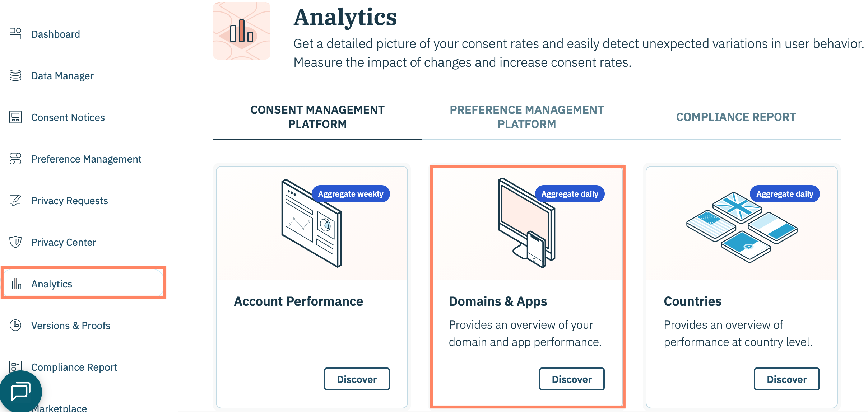Click the Preference Management toggles icon
The height and width of the screenshot is (412, 868).
click(x=15, y=159)
